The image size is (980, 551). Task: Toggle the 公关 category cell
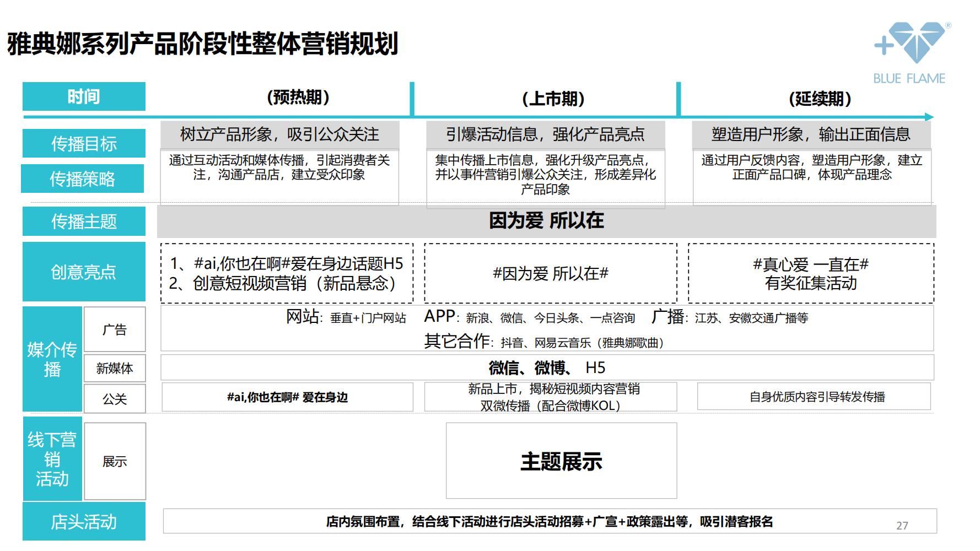coord(114,398)
